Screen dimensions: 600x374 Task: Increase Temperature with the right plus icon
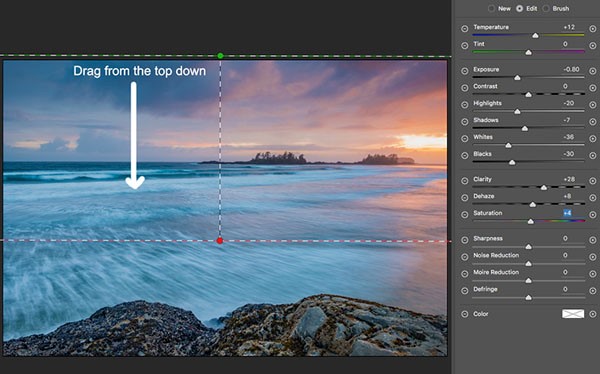point(593,29)
